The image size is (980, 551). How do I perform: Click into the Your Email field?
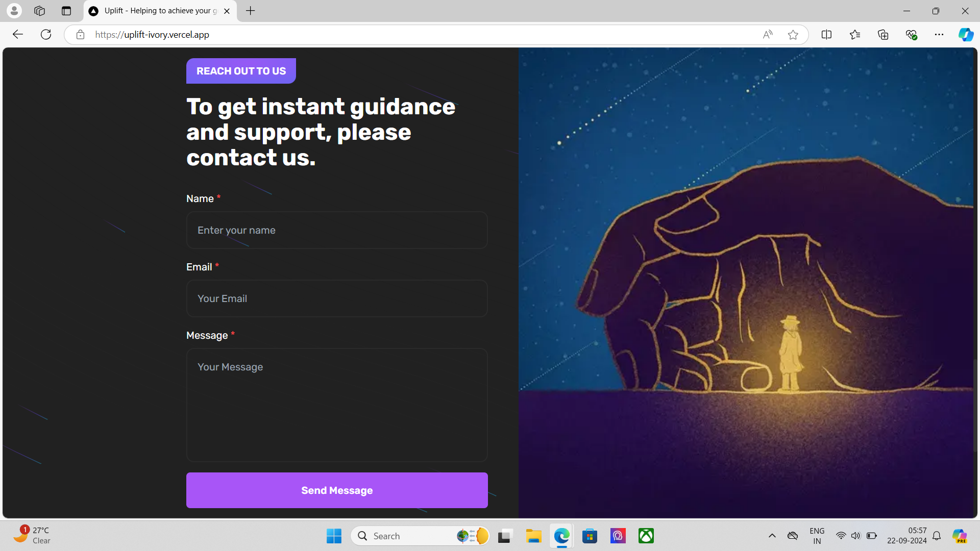pos(337,298)
